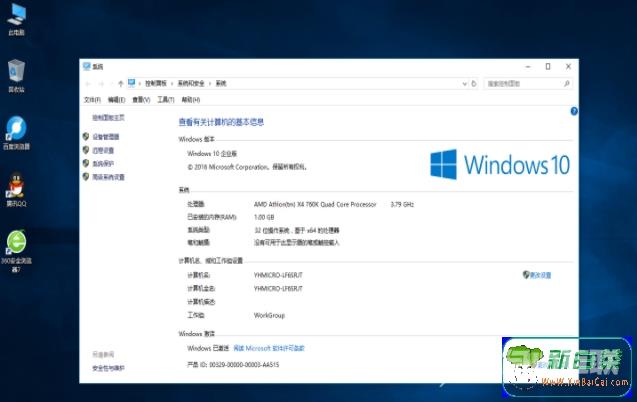Click the forward arrow in System window
Image resolution: width=637 pixels, height=402 pixels.
tap(101, 84)
